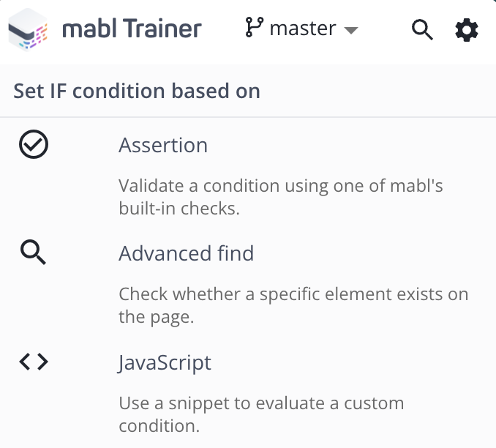Click the Assertion checkmark circle icon

(33, 145)
